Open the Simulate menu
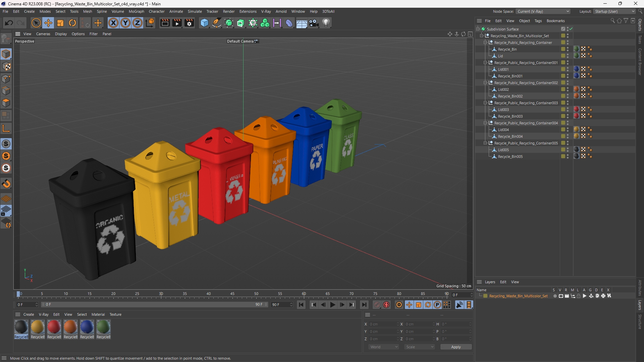The image size is (644, 362). [195, 11]
